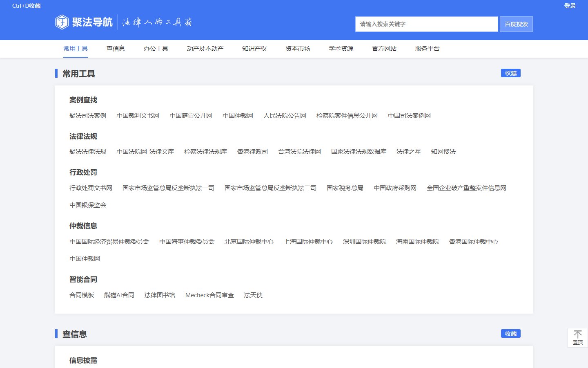
Task: Open 知网搜法 link
Action: (443, 152)
